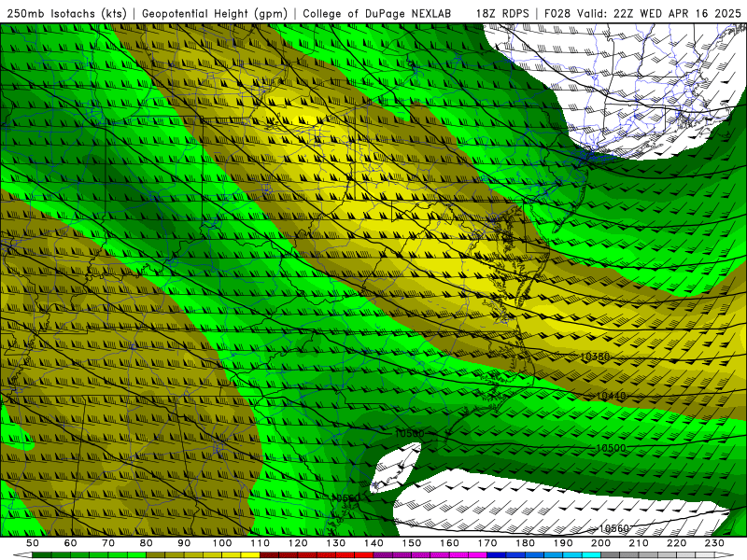Click the 50 value on the color scale
The height and width of the screenshot is (560, 747).
pyautogui.click(x=33, y=543)
